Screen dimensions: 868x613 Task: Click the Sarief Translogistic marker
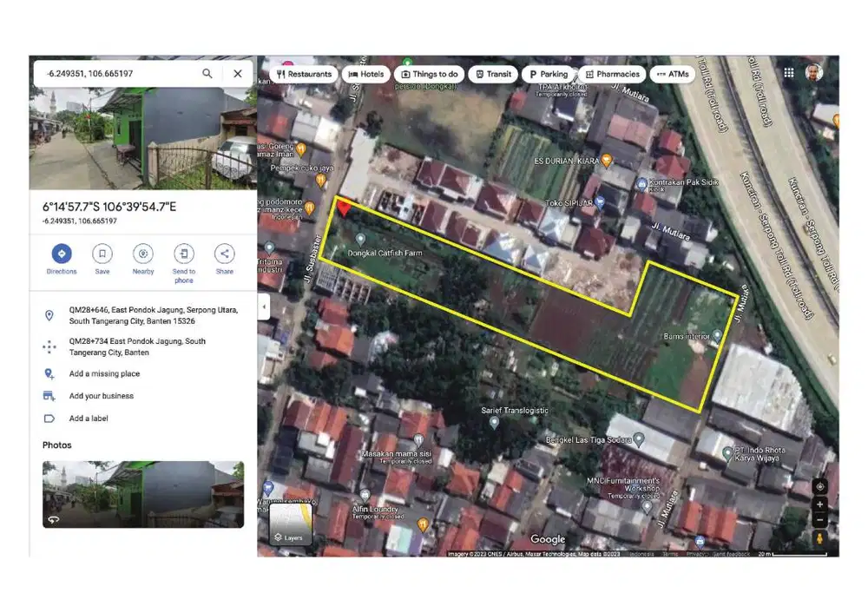click(x=495, y=423)
